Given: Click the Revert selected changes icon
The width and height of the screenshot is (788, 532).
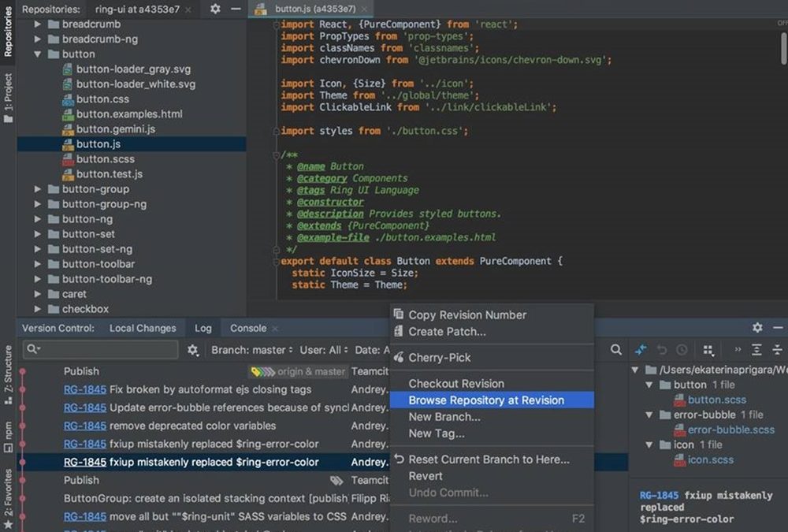Looking at the screenshot, I should click(x=662, y=350).
